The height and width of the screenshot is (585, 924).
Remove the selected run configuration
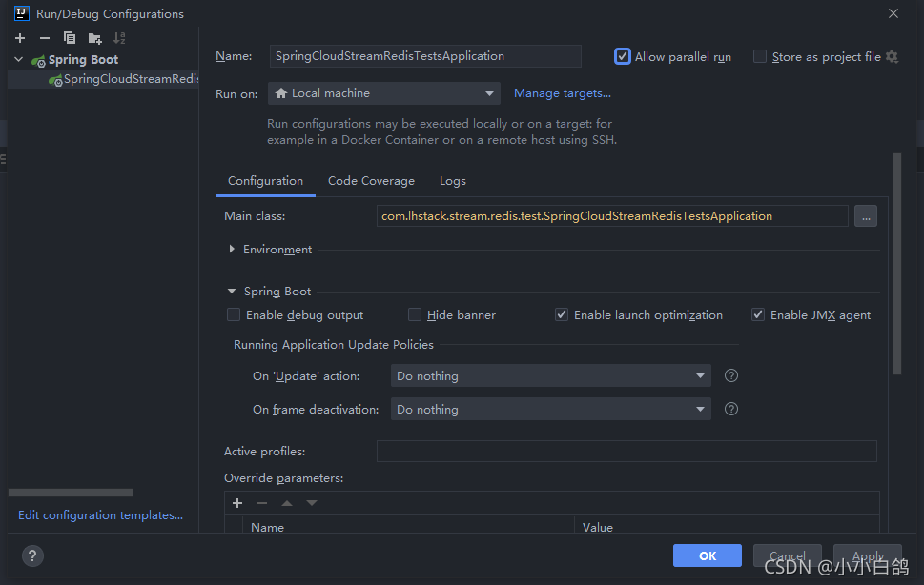point(45,38)
